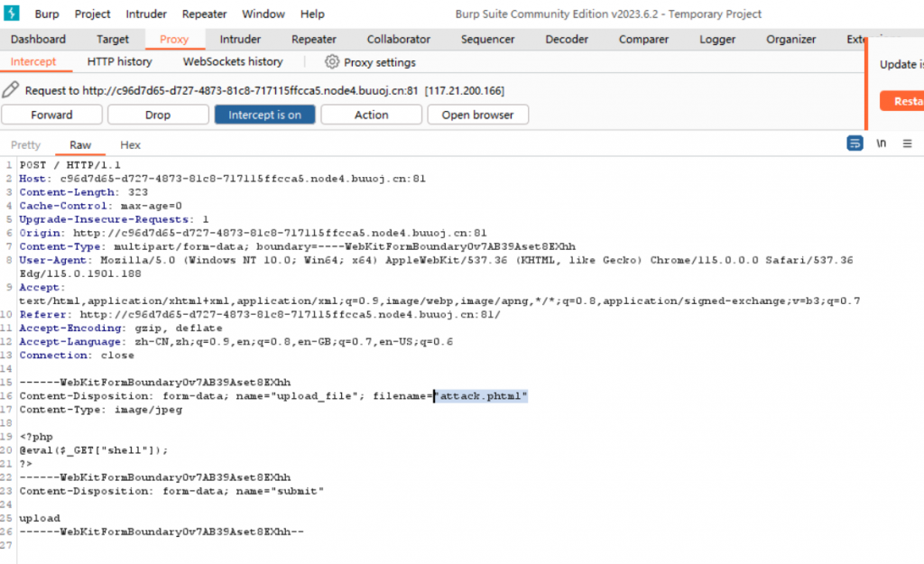Viewport: 924px width, 564px height.
Task: Select the Intercept sub-tab
Action: 33,62
